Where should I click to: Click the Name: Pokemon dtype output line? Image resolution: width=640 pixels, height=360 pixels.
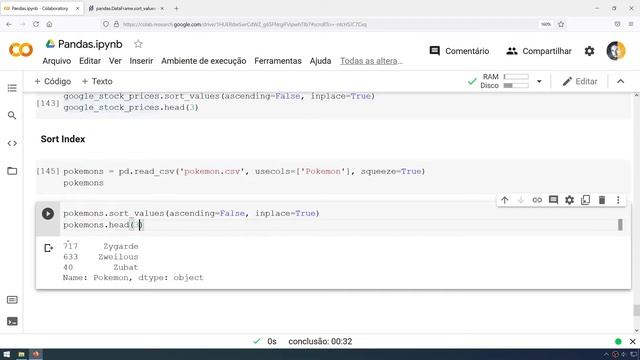click(133, 278)
